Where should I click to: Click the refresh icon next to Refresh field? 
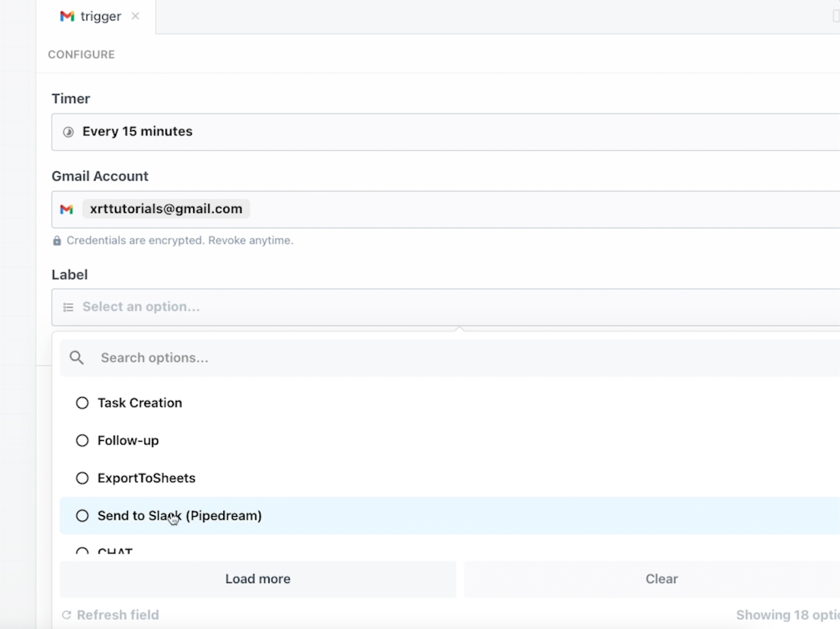(67, 615)
